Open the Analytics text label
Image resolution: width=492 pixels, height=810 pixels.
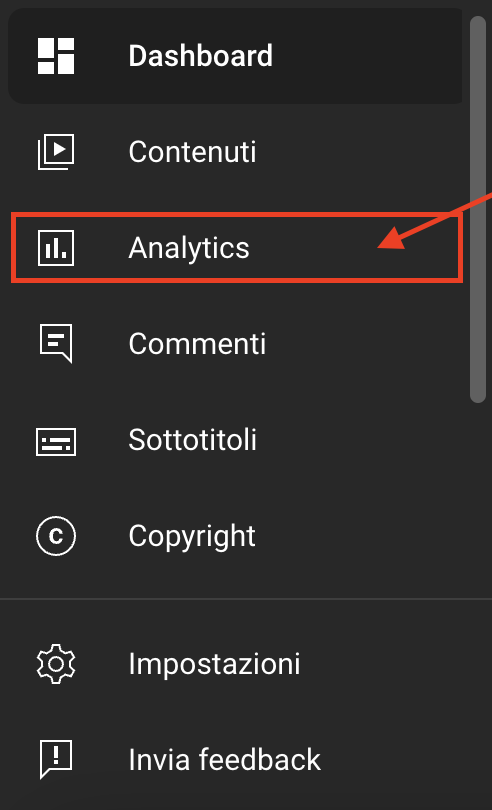[189, 248]
